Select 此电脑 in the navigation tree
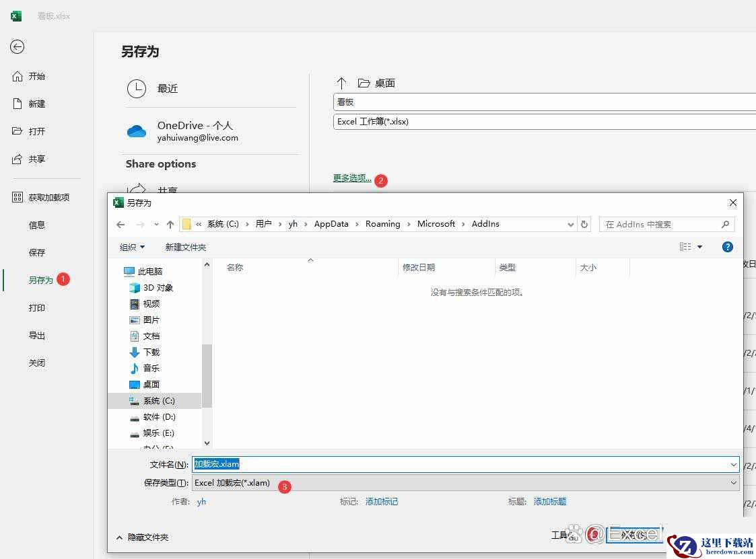This screenshot has height=559, width=756. click(x=143, y=272)
